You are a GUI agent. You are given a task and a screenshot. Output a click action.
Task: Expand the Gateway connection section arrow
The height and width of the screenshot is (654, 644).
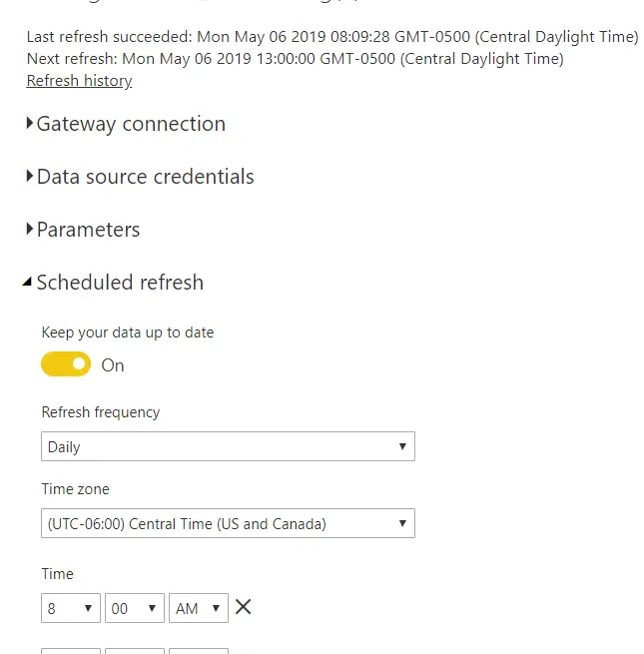pos(29,123)
